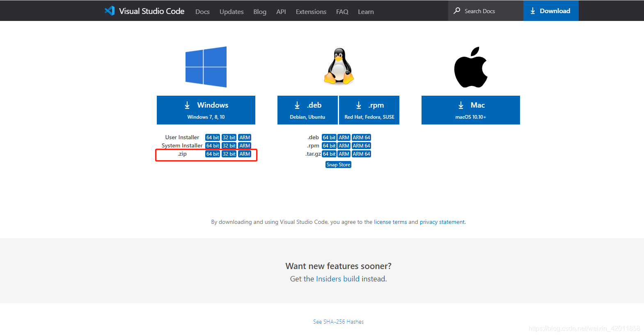The image size is (644, 336).
Task: Open the privacy statement link
Action: [x=442, y=222]
